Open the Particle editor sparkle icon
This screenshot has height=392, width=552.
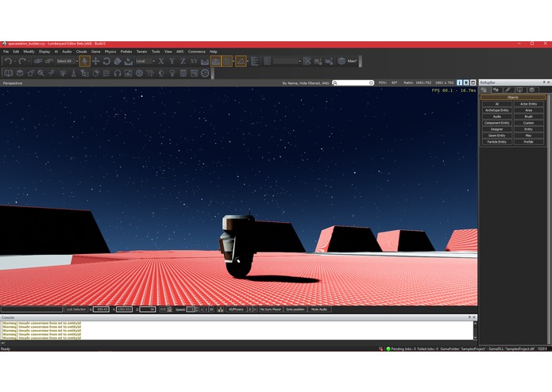(150, 73)
